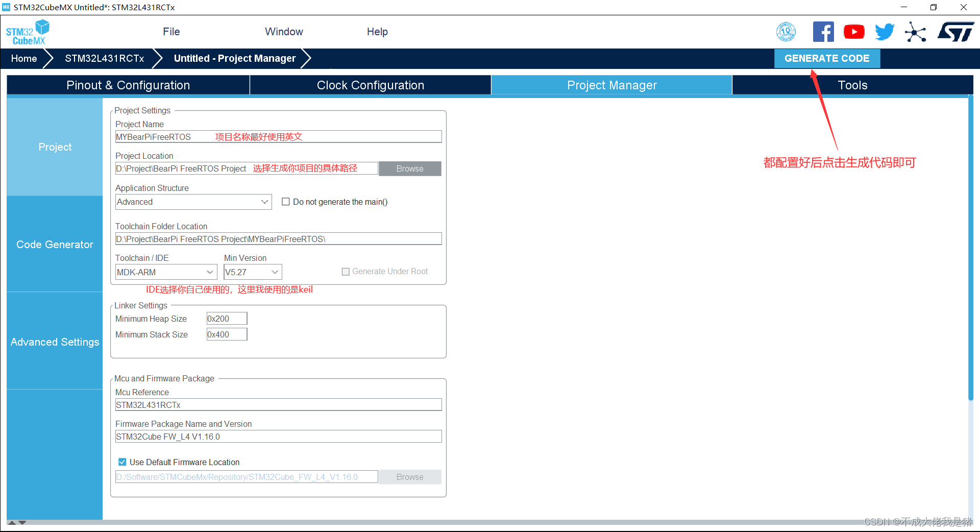Switch to Pinout & Configuration tab

coord(128,85)
